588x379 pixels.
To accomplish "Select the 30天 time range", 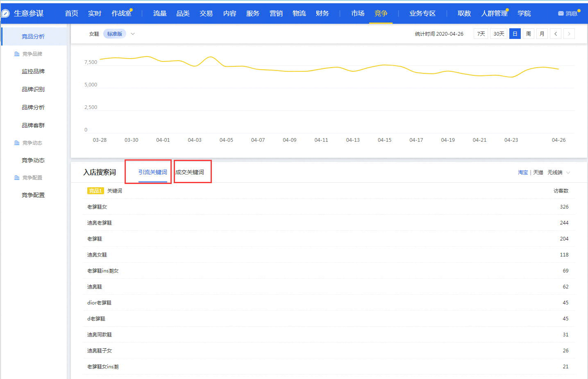I will pos(499,34).
